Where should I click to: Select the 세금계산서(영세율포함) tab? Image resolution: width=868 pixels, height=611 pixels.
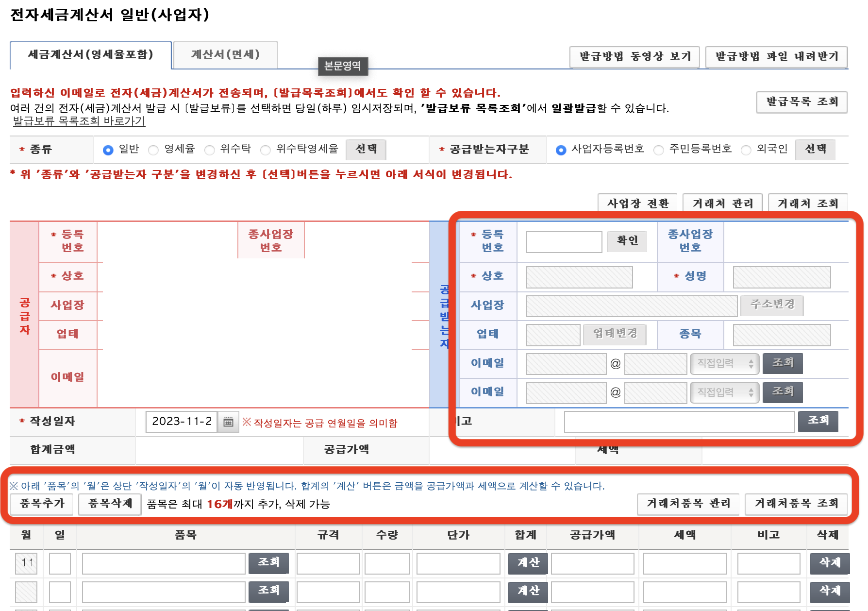tap(90, 55)
